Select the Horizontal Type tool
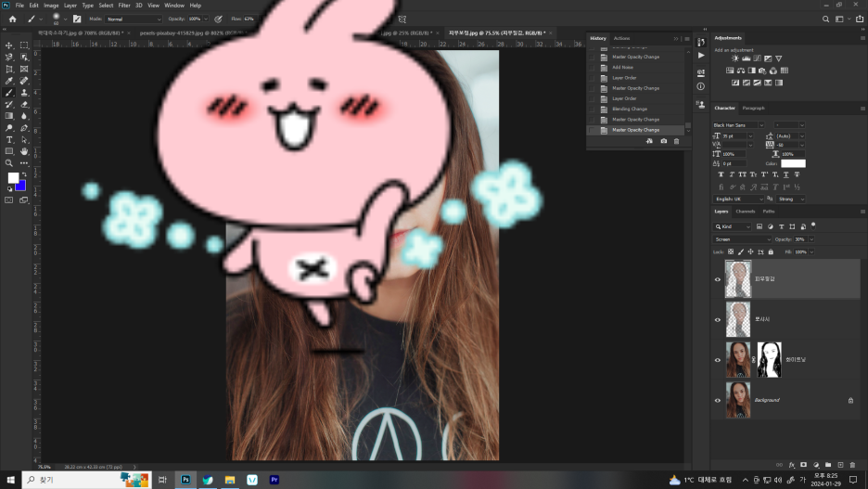The image size is (868, 489). coord(9,139)
